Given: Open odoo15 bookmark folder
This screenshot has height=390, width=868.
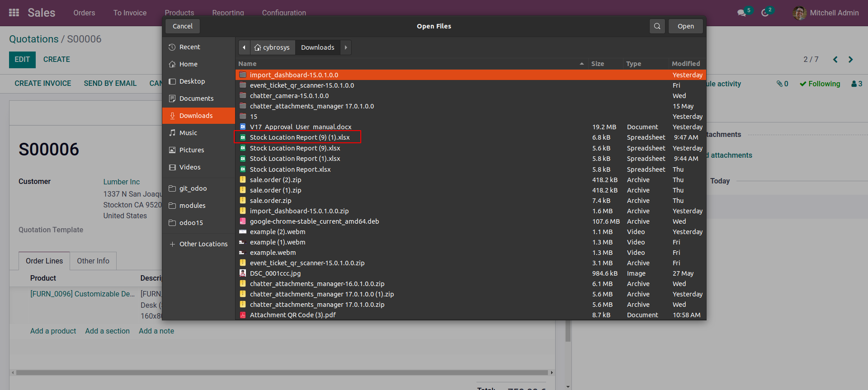Looking at the screenshot, I should (x=198, y=223).
